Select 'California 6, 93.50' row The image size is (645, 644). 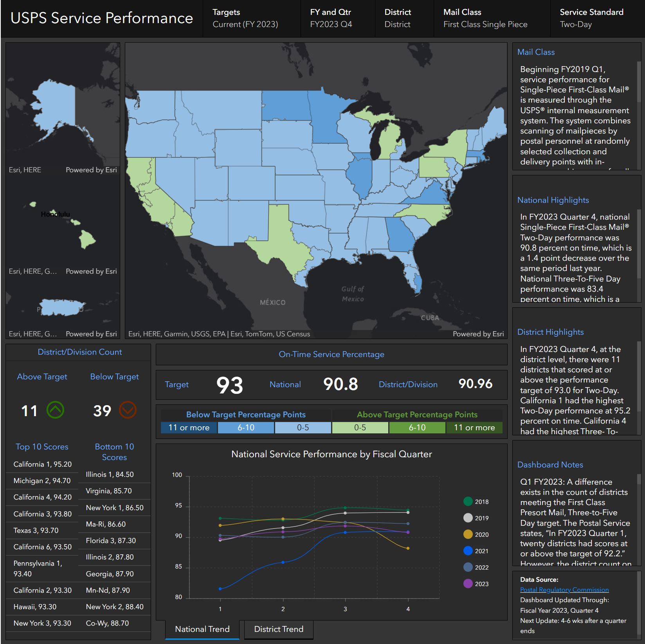coord(42,547)
